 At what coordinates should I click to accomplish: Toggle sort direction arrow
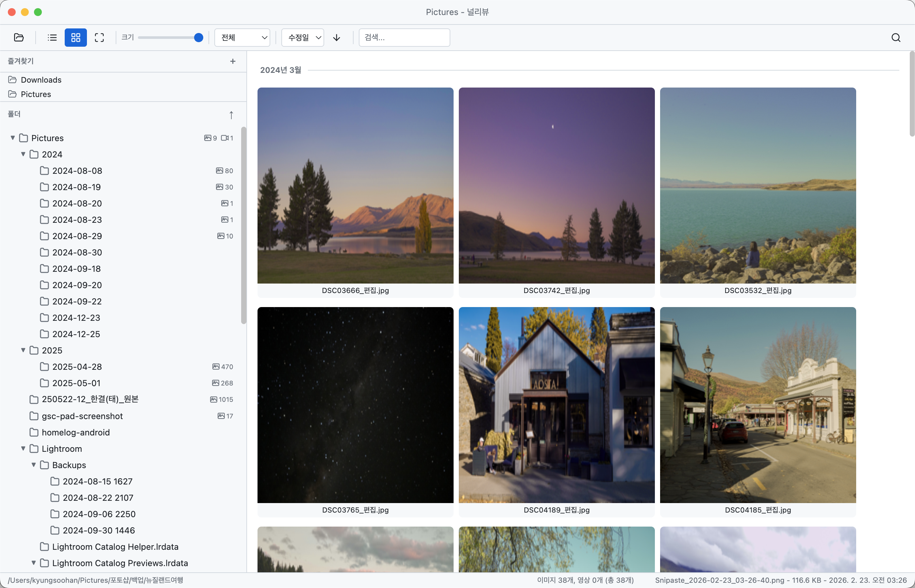coord(337,38)
